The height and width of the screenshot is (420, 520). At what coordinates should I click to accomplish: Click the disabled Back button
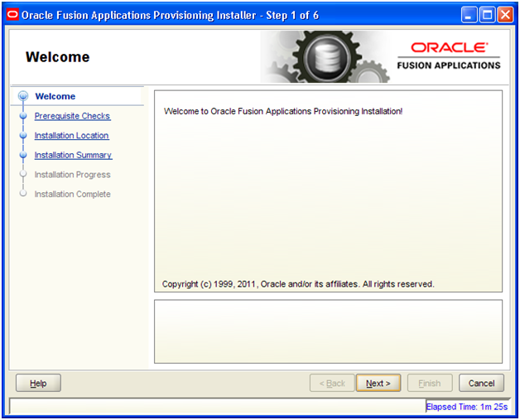point(332,384)
